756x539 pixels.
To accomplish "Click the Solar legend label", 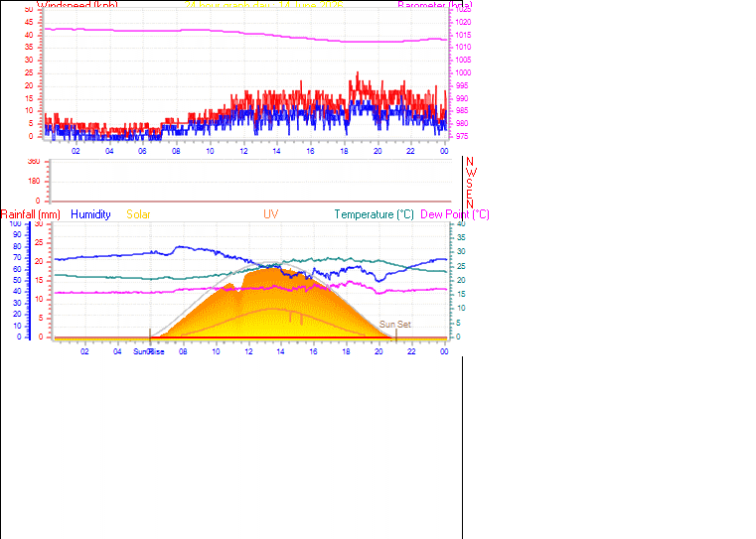I will pyautogui.click(x=138, y=214).
